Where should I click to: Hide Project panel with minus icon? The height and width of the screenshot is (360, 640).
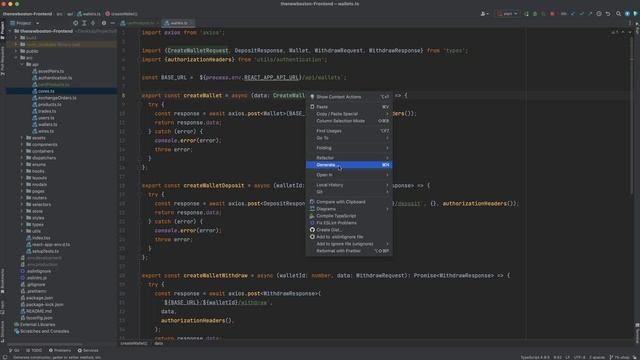(113, 23)
